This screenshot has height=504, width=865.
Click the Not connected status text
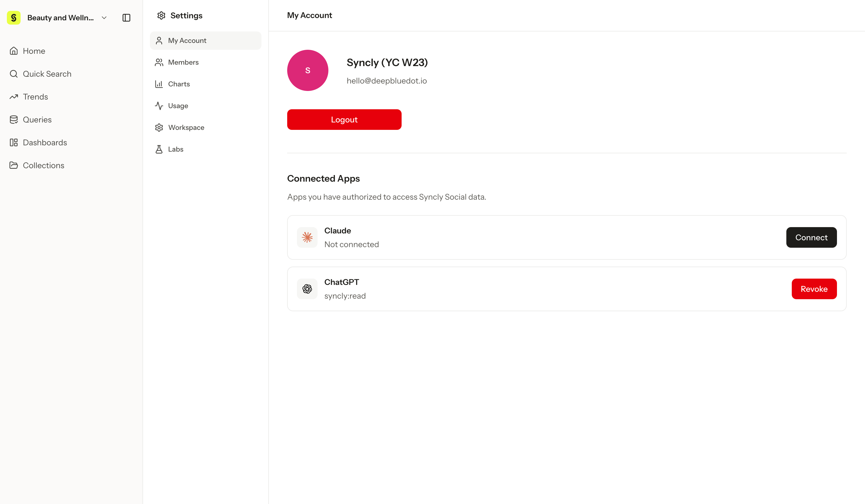pyautogui.click(x=352, y=245)
